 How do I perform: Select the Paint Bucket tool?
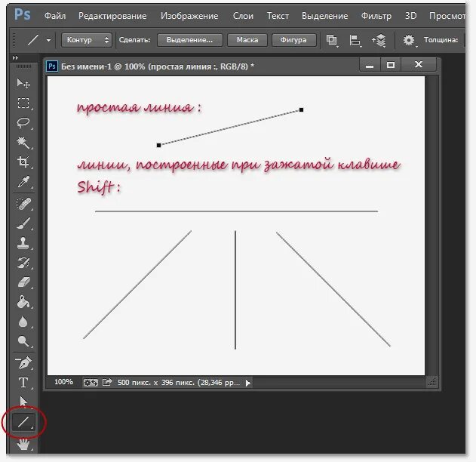point(23,302)
